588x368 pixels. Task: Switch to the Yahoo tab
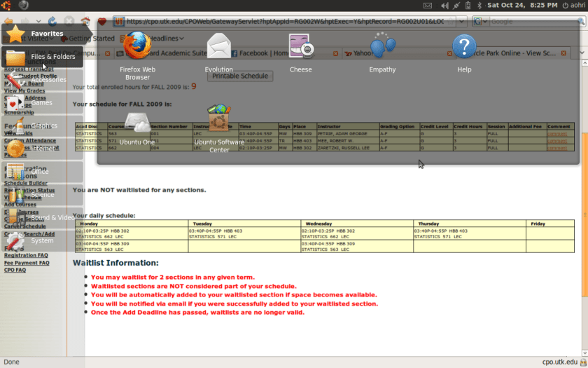(398, 53)
